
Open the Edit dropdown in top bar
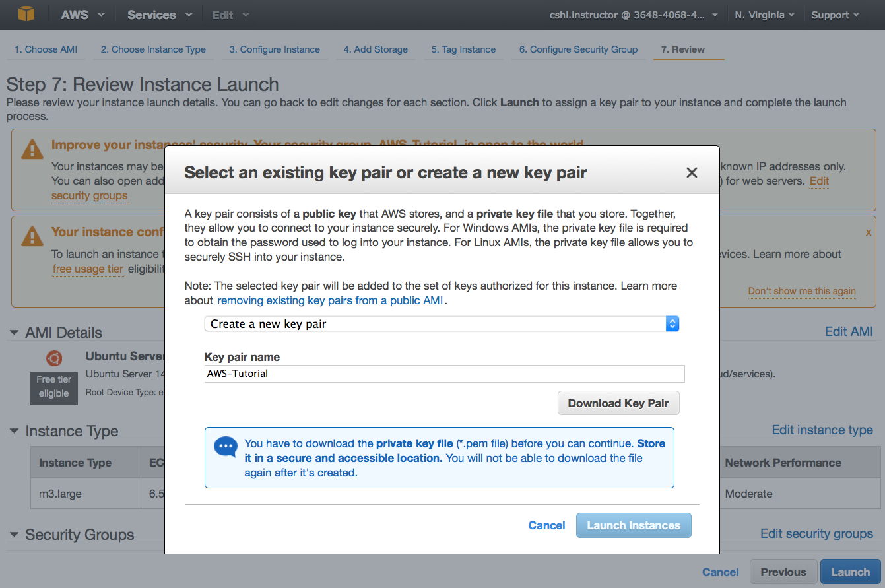click(230, 15)
